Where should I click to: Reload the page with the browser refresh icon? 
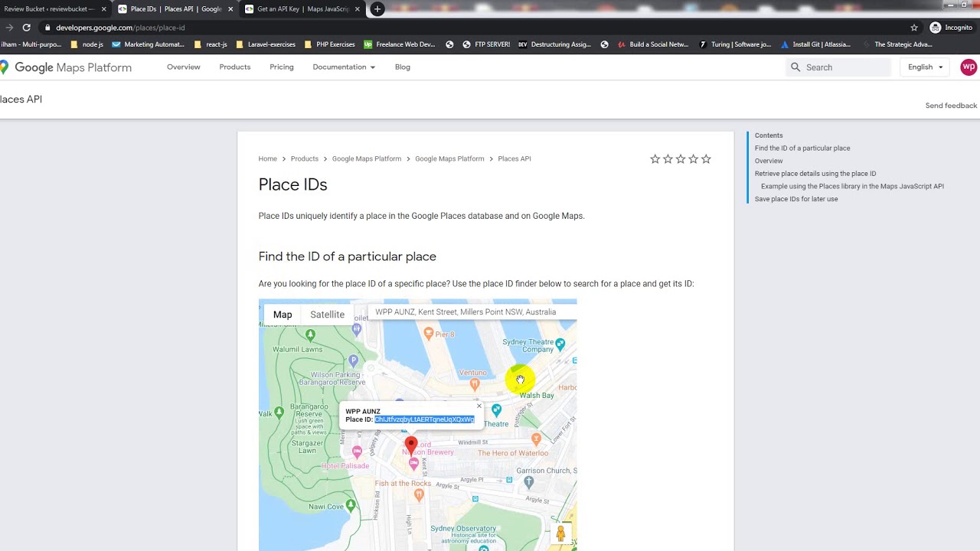click(26, 28)
